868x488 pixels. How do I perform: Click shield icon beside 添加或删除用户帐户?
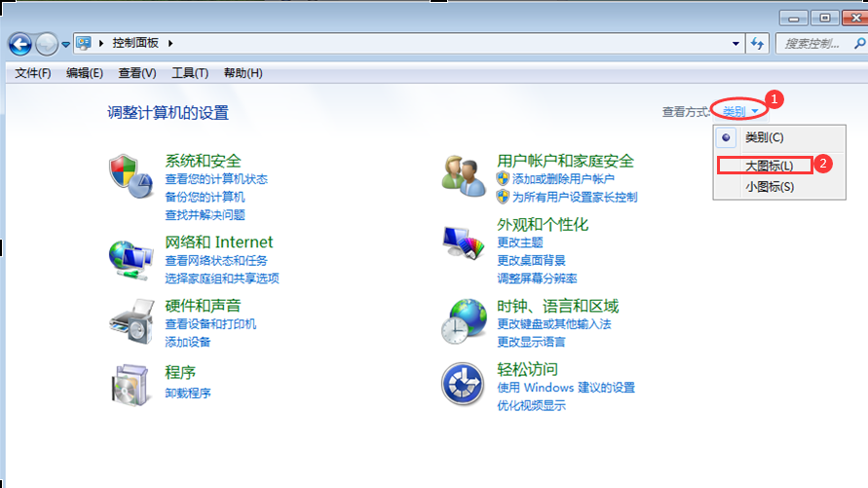(503, 178)
